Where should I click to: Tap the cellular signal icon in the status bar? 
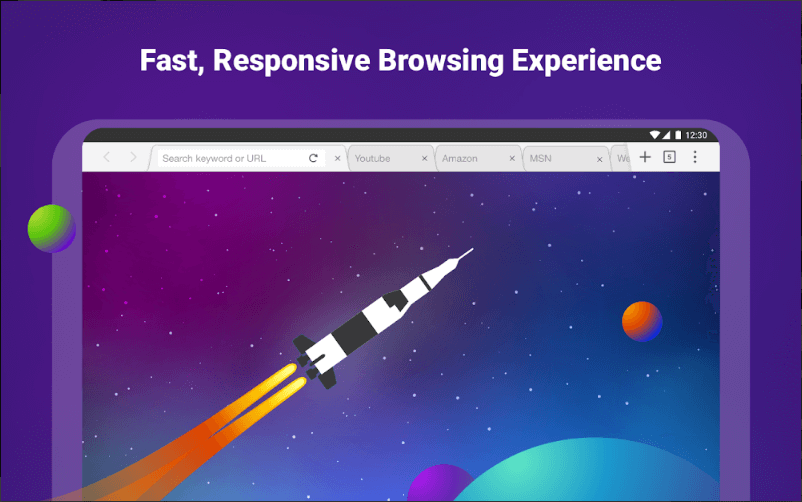[666, 135]
